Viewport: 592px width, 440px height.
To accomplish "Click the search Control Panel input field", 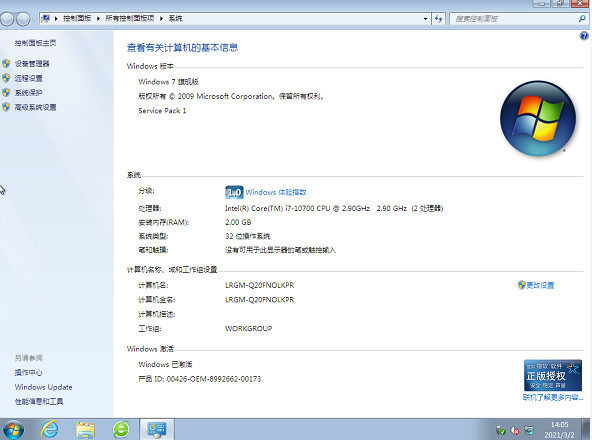I will point(513,19).
